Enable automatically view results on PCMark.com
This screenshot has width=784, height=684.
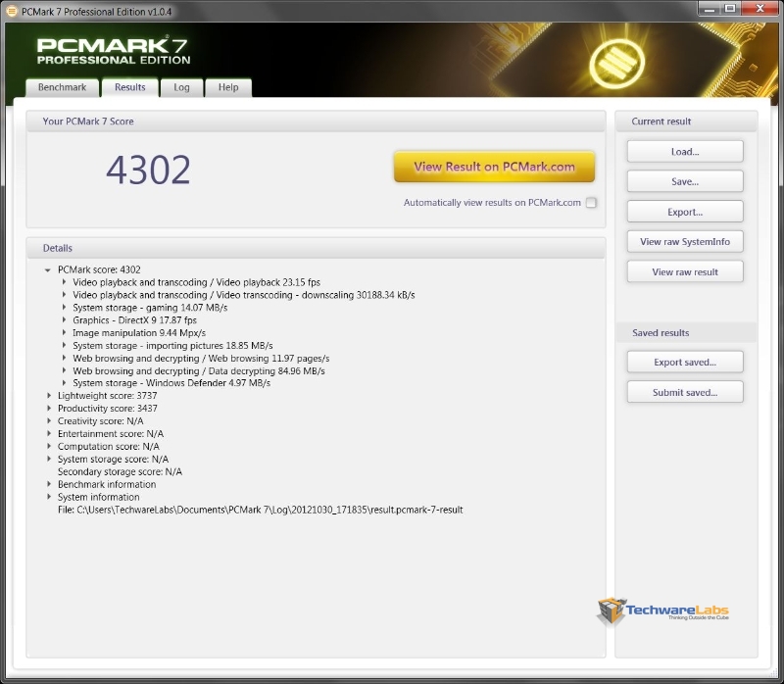coord(591,203)
